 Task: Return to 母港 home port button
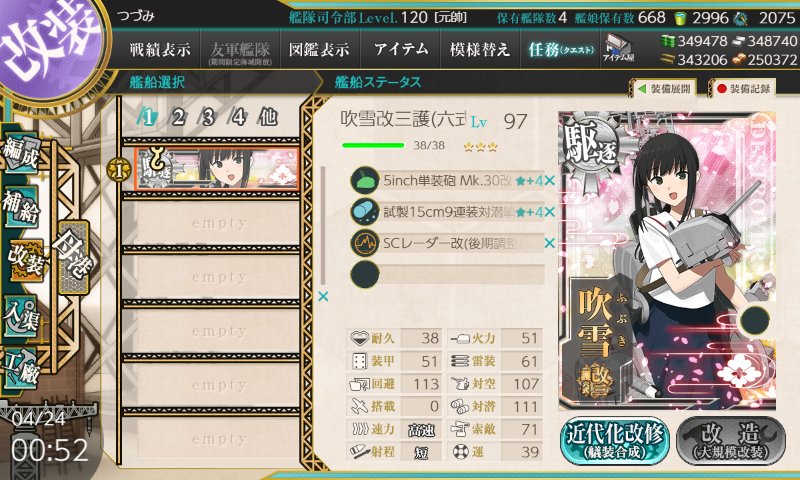pos(73,257)
